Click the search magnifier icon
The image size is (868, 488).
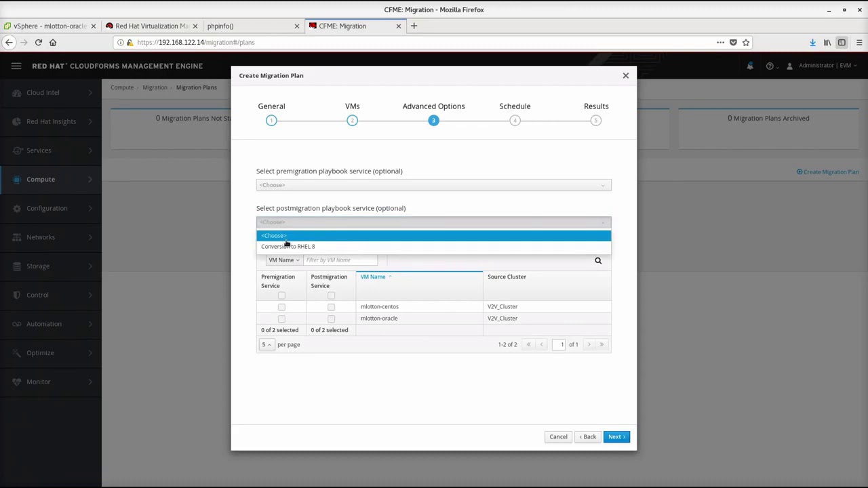tap(597, 260)
